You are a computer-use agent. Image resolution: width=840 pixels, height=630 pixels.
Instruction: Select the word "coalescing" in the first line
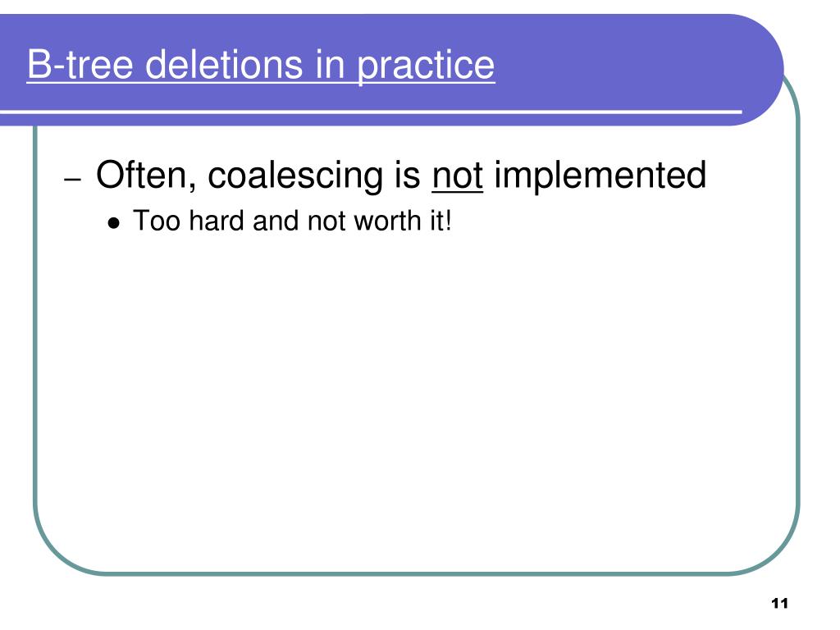tap(295, 176)
